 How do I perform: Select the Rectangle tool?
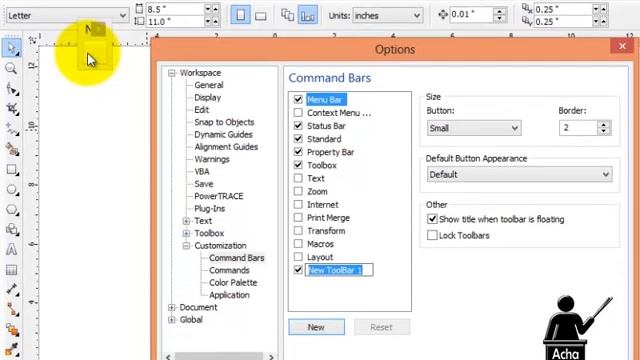pos(12,169)
